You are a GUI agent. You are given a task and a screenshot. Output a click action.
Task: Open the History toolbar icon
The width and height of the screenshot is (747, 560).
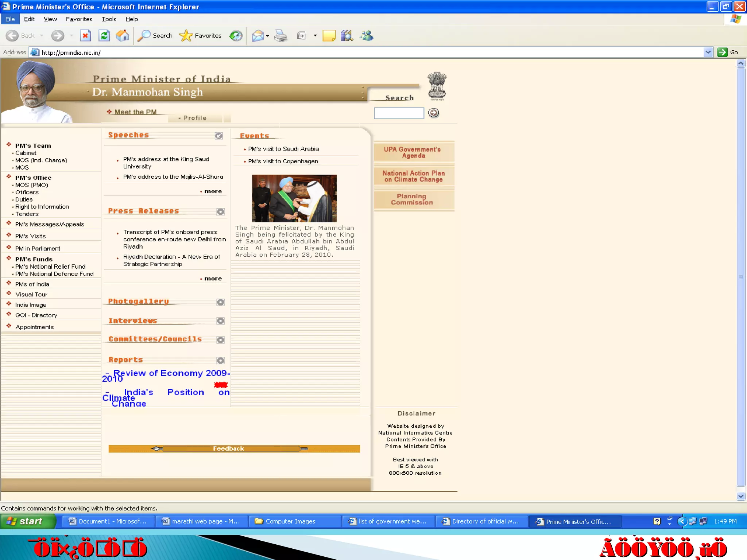click(236, 36)
